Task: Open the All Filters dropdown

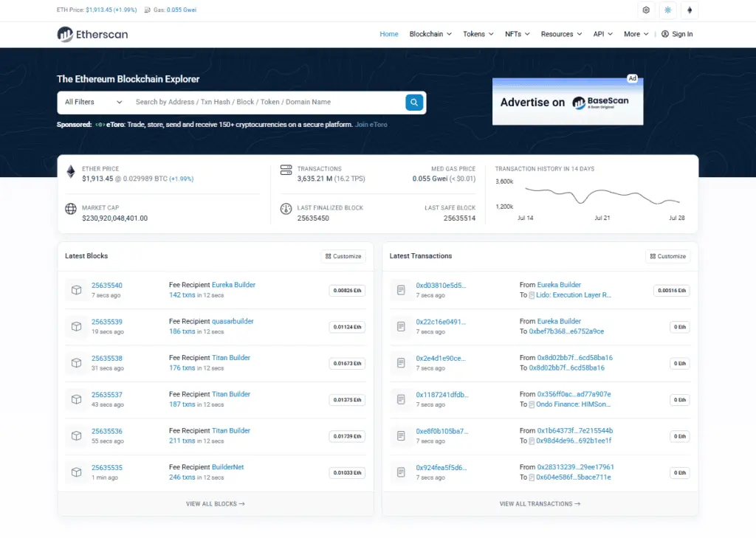Action: click(x=94, y=102)
